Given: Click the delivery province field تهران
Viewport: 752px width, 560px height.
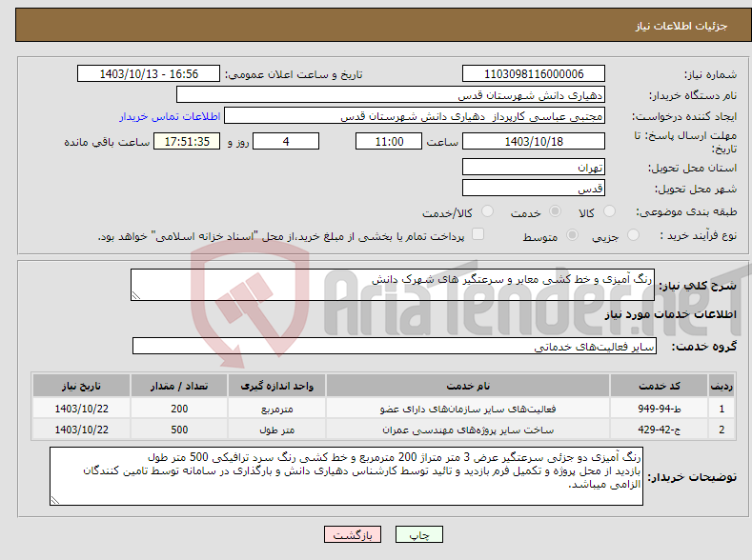Looking at the screenshot, I should pos(534,167).
